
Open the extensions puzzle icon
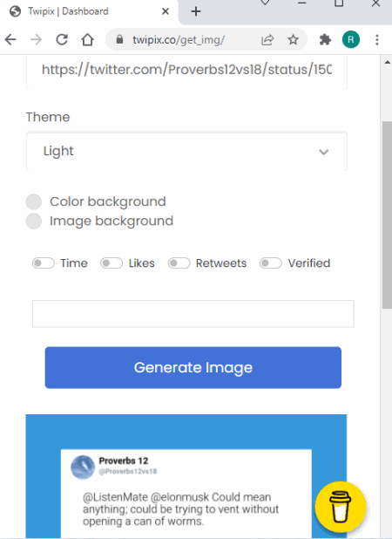click(x=325, y=40)
